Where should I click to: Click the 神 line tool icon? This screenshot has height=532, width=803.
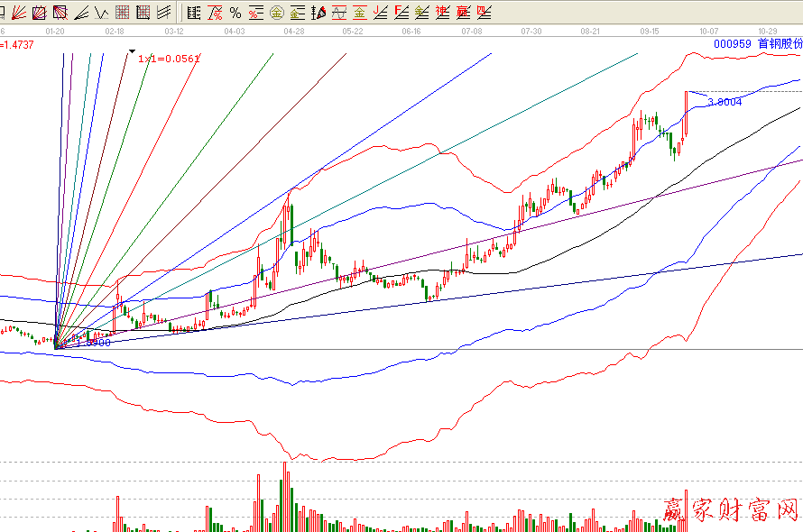(x=442, y=13)
